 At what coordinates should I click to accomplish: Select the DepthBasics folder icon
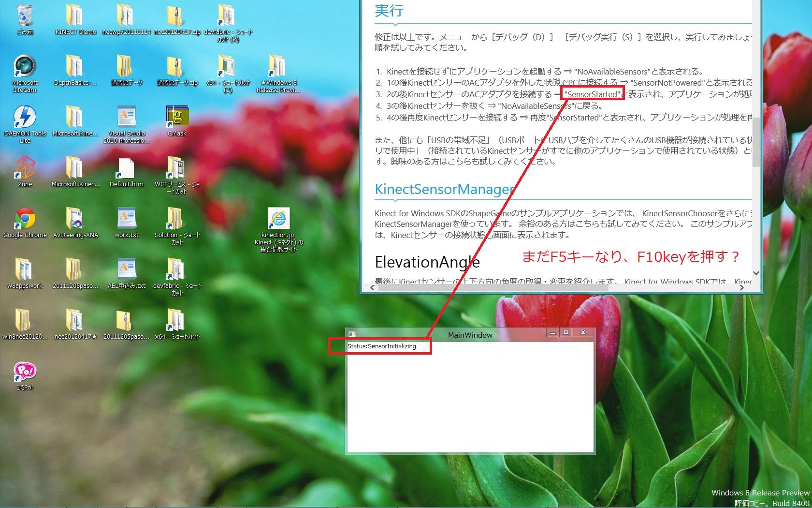75,71
